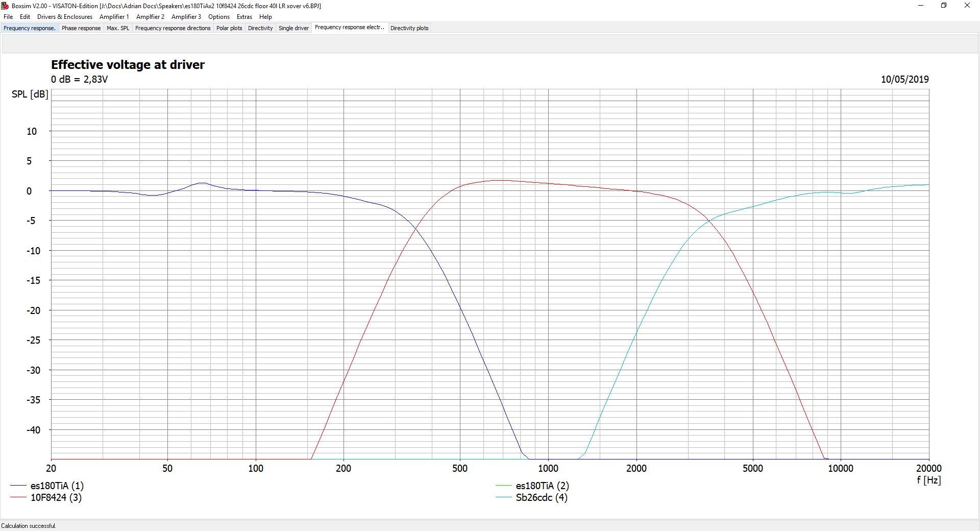Click legend entry 10F8424 (3)
Screen dimensions: 980x531
(56, 497)
